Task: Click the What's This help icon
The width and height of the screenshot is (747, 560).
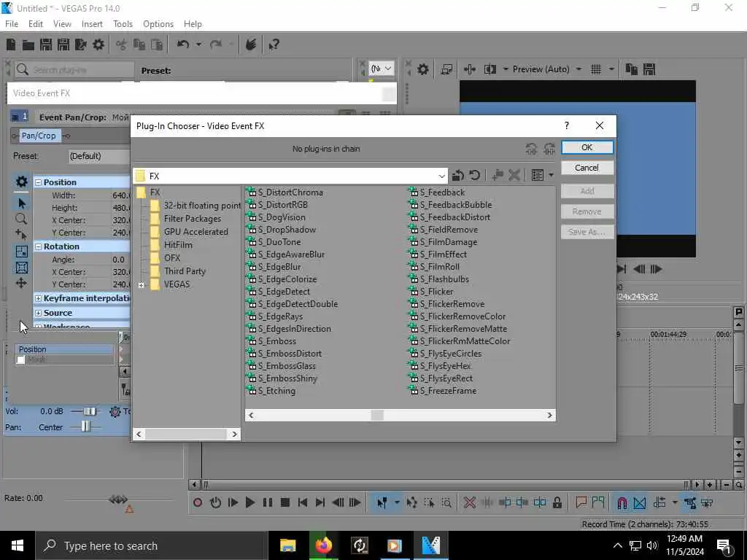Action: pos(274,44)
